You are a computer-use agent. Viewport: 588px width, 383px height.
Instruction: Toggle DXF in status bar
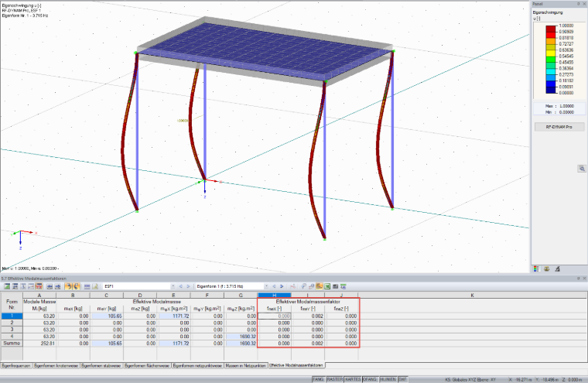pyautogui.click(x=402, y=379)
